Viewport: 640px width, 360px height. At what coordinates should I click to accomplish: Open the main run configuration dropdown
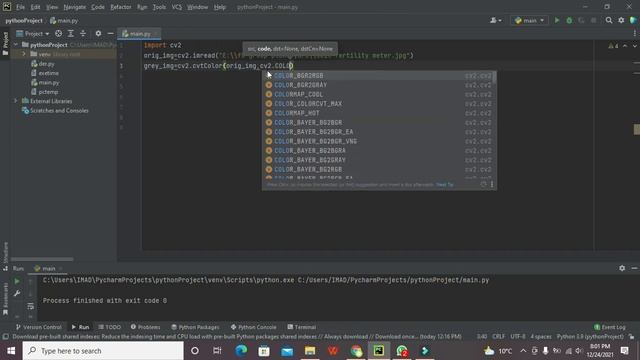529,20
